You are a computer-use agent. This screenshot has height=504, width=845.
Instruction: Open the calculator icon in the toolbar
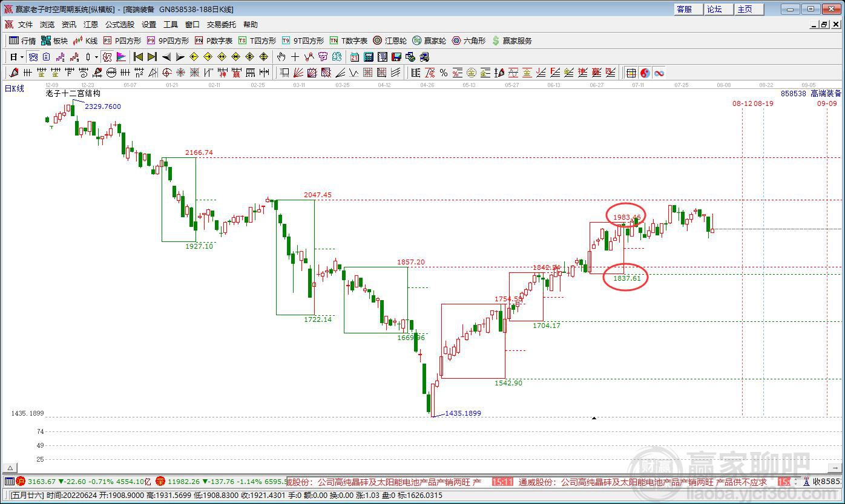pyautogui.click(x=368, y=57)
